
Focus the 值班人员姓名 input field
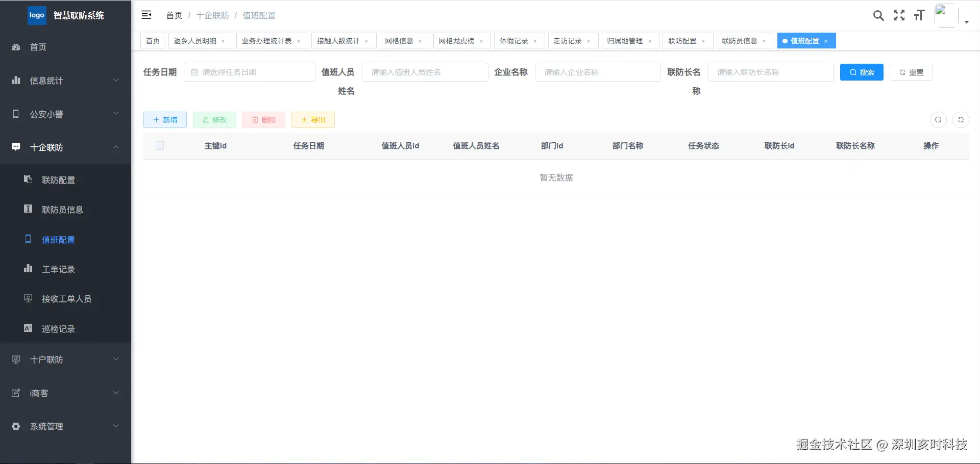(x=425, y=72)
